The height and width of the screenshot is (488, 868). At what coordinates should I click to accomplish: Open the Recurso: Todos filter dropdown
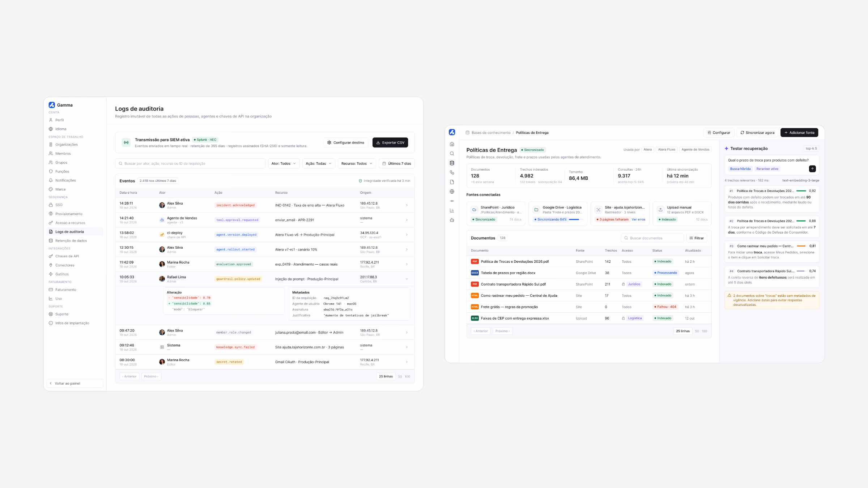click(357, 163)
